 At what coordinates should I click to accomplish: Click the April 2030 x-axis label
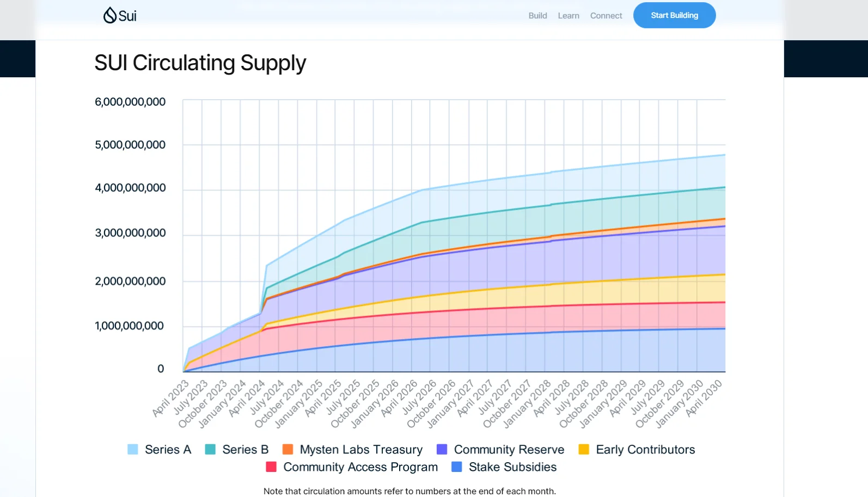coord(704,398)
